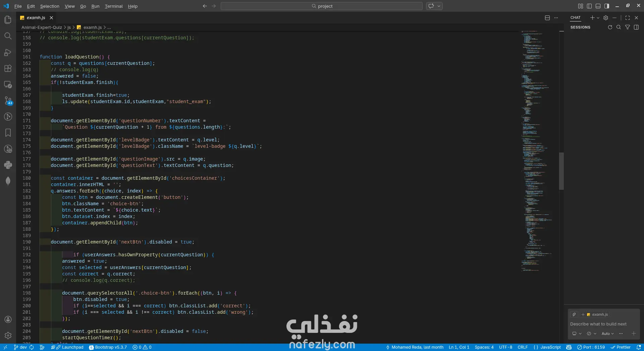644x351 pixels.
Task: Focus the 'Describe what to build next' chat input
Action: point(604,324)
